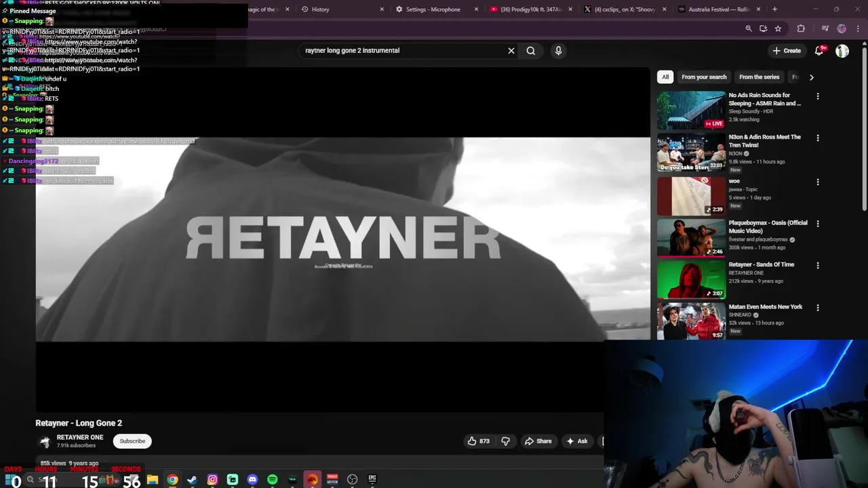
Task: Select the From the series chip
Action: click(x=759, y=77)
